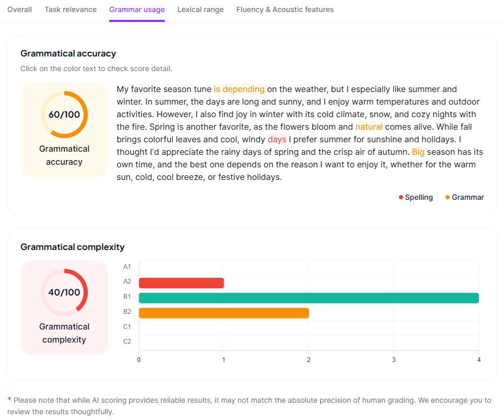Viewport: 504px width, 420px height.
Task: Click the orange B2 bar in chart
Action: pyautogui.click(x=224, y=313)
